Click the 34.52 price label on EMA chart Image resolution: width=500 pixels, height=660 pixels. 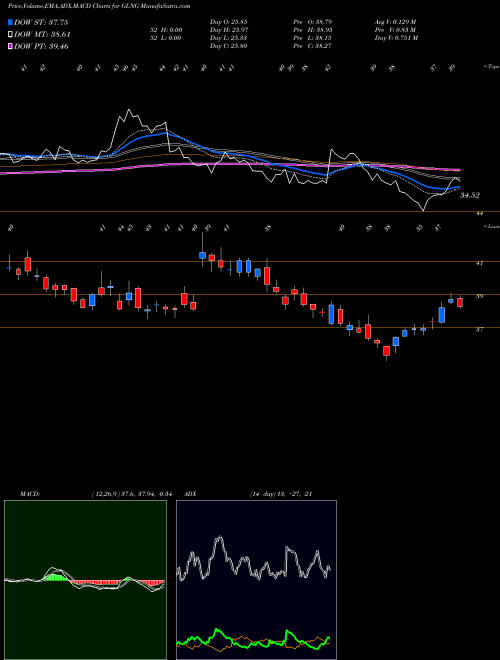[x=470, y=195]
